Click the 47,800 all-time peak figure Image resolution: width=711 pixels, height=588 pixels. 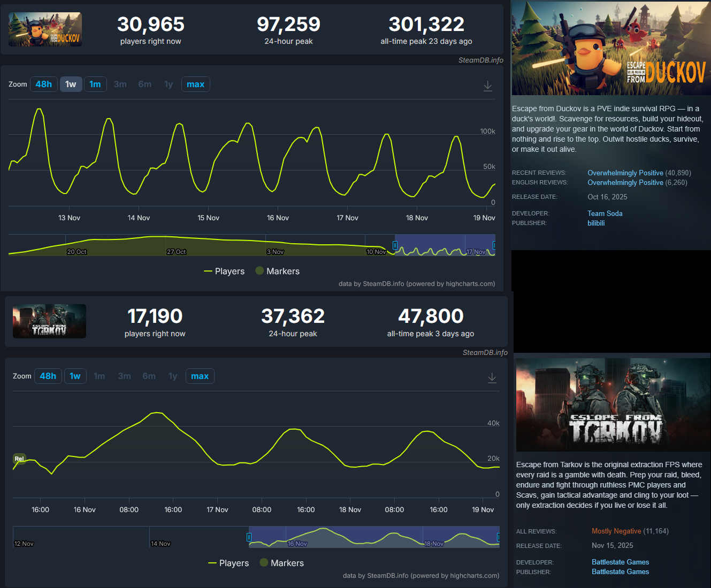pos(431,316)
